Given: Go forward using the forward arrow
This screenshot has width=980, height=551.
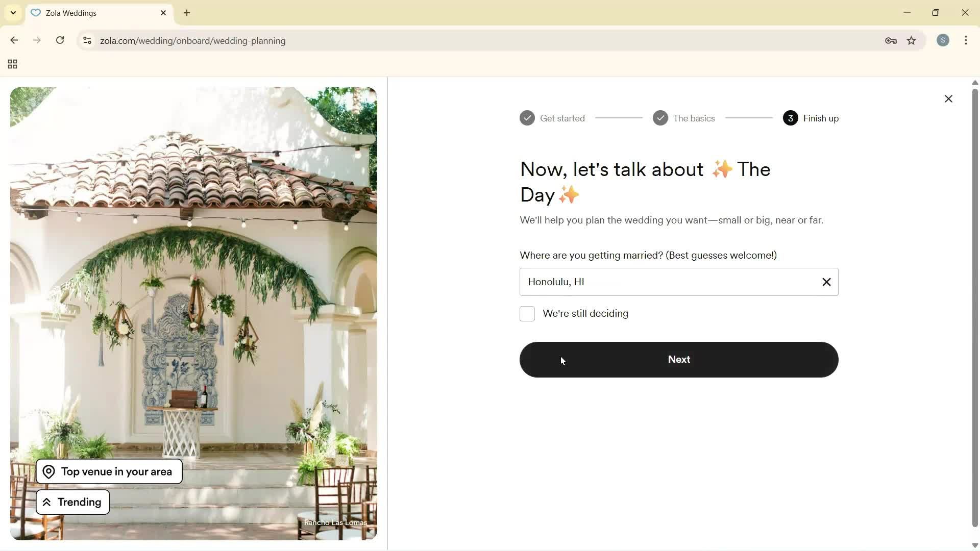Looking at the screenshot, I should pos(37,40).
